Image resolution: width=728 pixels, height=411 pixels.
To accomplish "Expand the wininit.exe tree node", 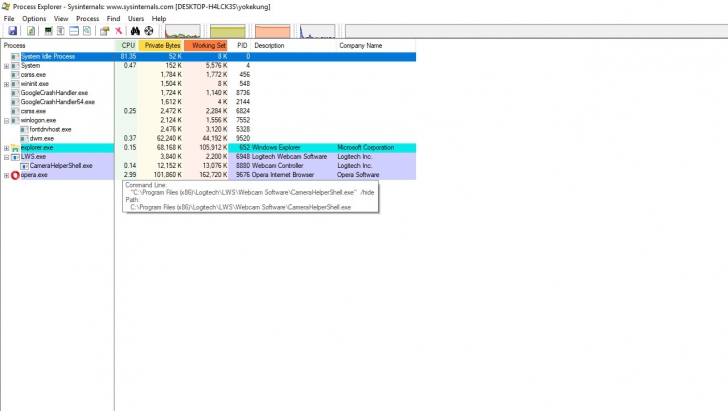I will (x=6, y=84).
